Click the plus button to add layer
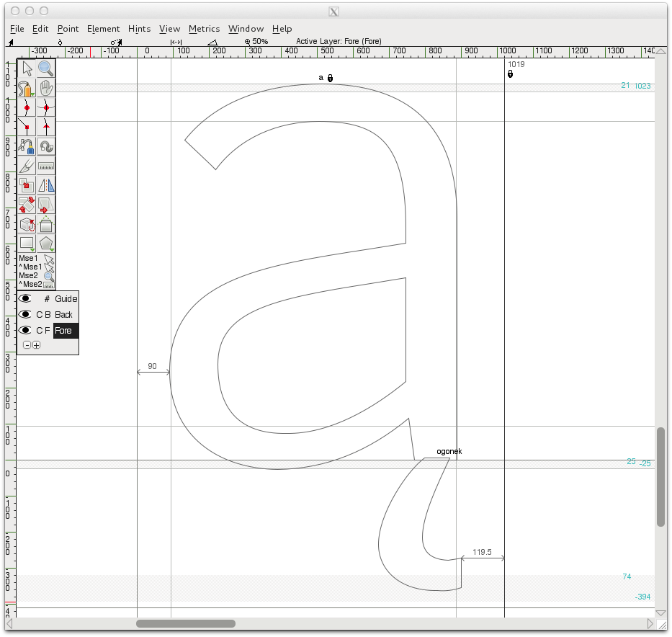This screenshot has height=637, width=672. point(37,345)
